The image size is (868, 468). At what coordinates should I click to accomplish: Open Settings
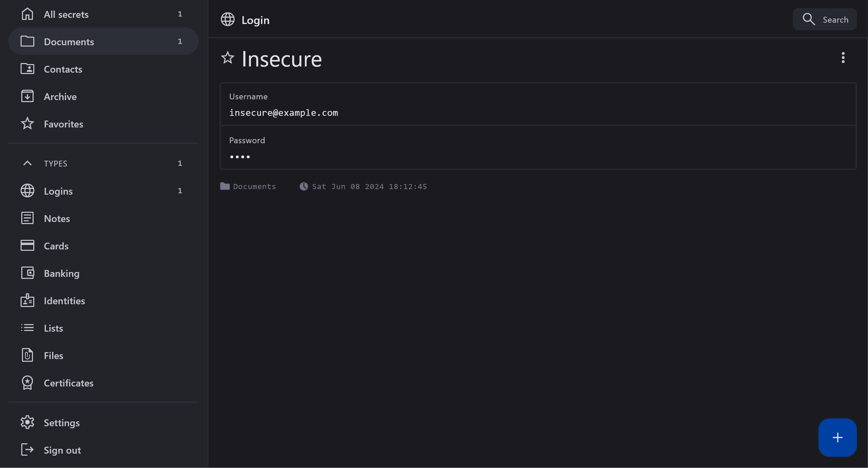pos(62,423)
